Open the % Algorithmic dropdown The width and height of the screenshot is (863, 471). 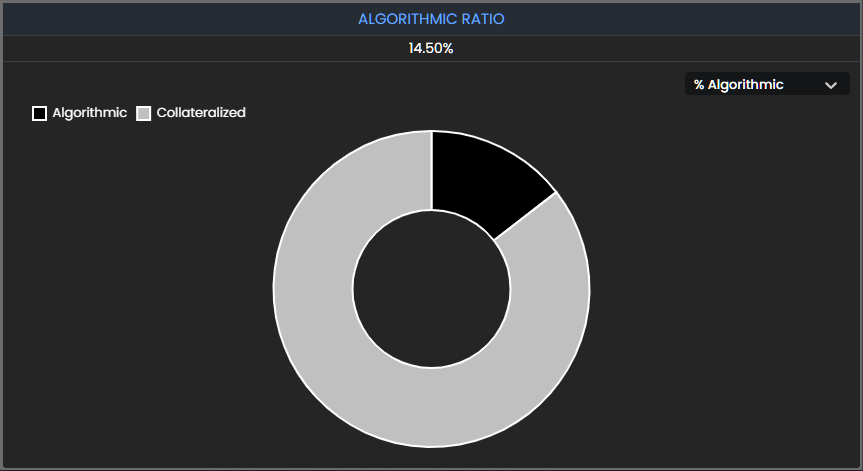point(766,85)
